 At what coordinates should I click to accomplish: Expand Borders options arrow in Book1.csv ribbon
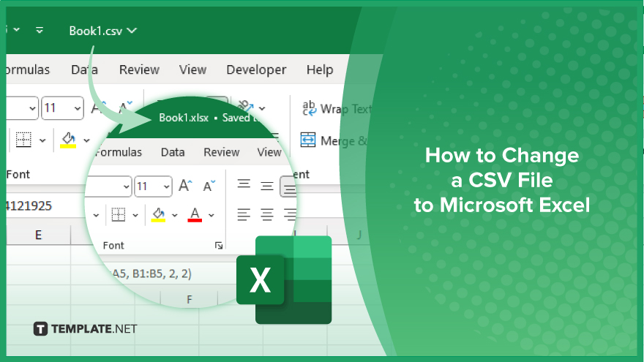pos(42,140)
